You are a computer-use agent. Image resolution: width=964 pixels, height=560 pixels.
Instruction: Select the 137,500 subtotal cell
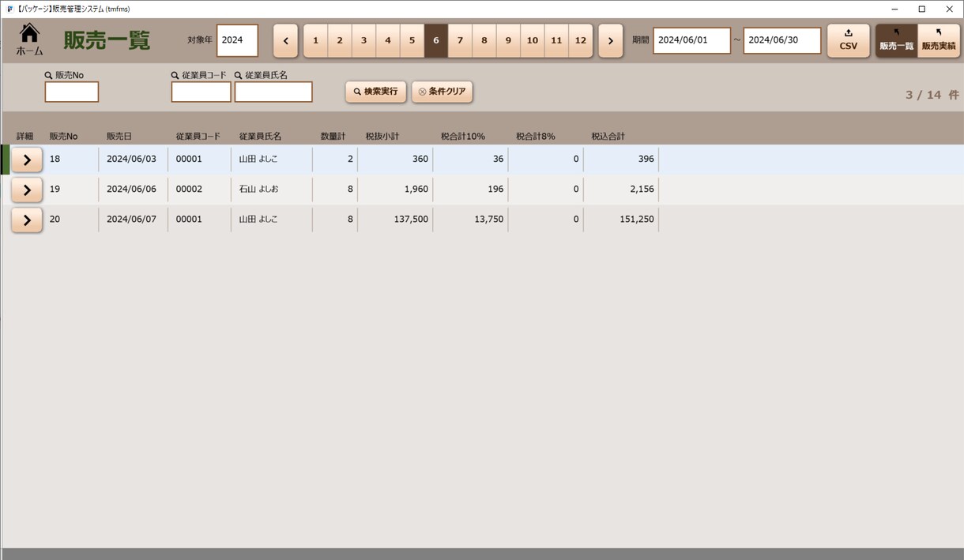[395, 220]
